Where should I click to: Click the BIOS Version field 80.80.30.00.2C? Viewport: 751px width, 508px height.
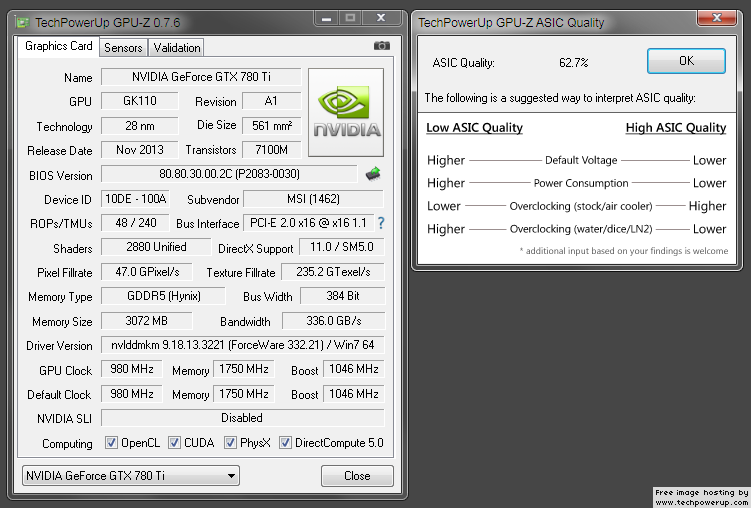[x=229, y=174]
